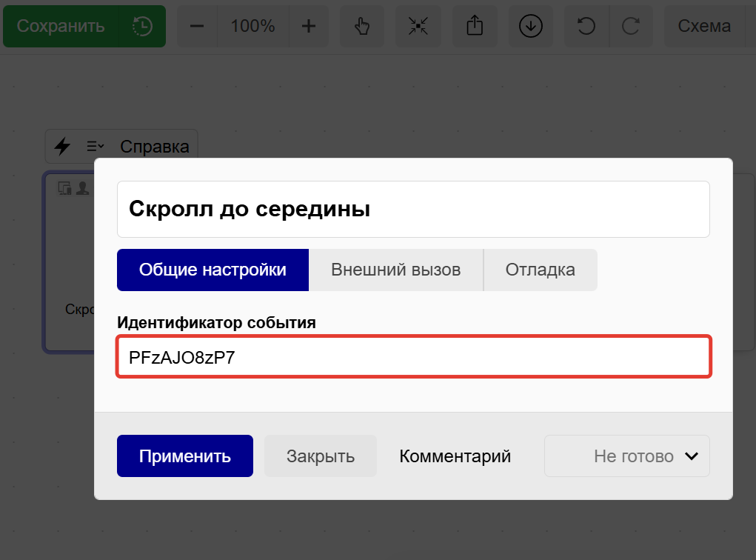The height and width of the screenshot is (560, 756).
Task: Click the download arrow icon
Action: pos(531,27)
